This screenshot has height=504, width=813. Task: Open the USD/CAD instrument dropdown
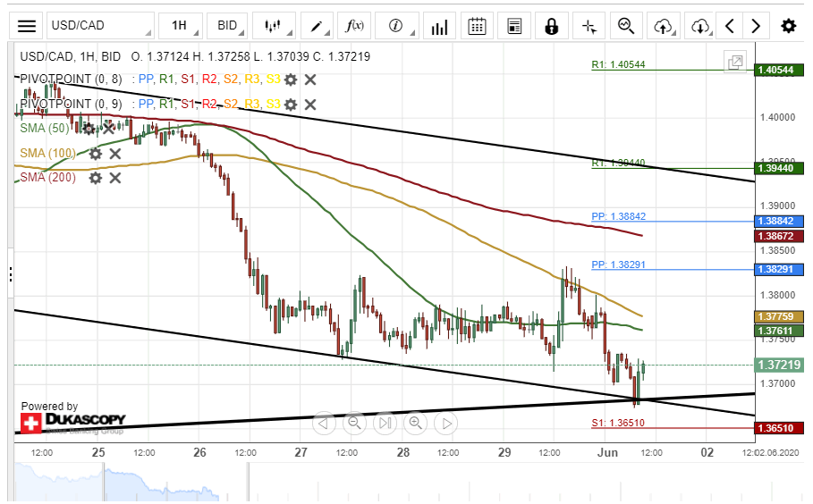pos(100,26)
